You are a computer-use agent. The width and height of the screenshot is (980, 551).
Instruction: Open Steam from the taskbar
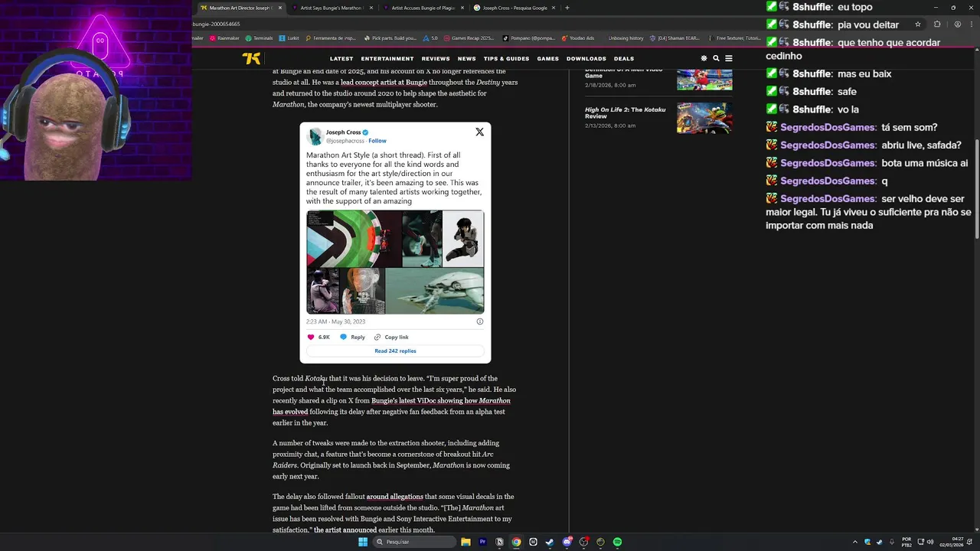click(550, 542)
